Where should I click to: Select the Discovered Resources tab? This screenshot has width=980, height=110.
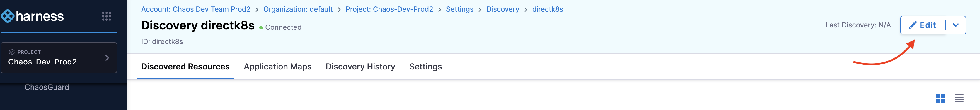[x=185, y=67]
